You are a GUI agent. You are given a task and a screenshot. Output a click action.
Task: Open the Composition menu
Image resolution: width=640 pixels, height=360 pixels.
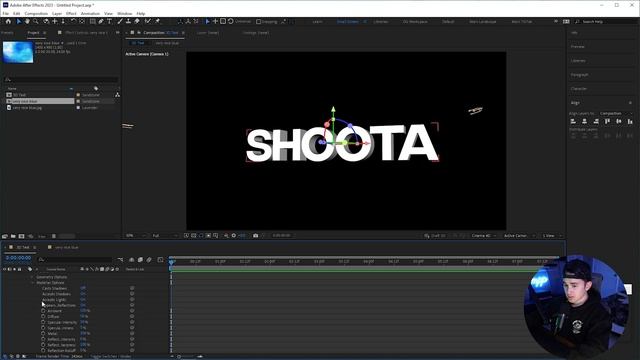[x=36, y=13]
